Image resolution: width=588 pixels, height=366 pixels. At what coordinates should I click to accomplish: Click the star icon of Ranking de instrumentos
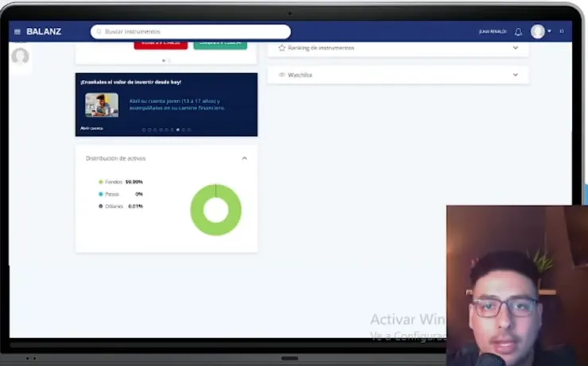click(281, 48)
